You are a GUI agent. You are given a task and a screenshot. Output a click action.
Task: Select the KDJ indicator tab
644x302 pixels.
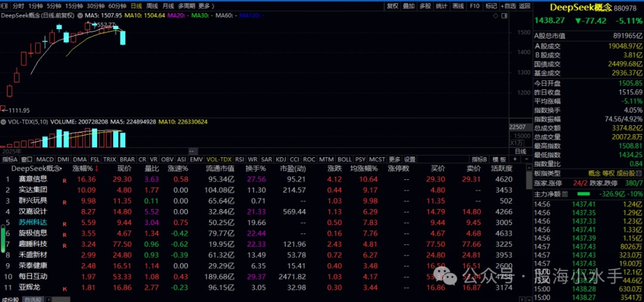[281, 159]
